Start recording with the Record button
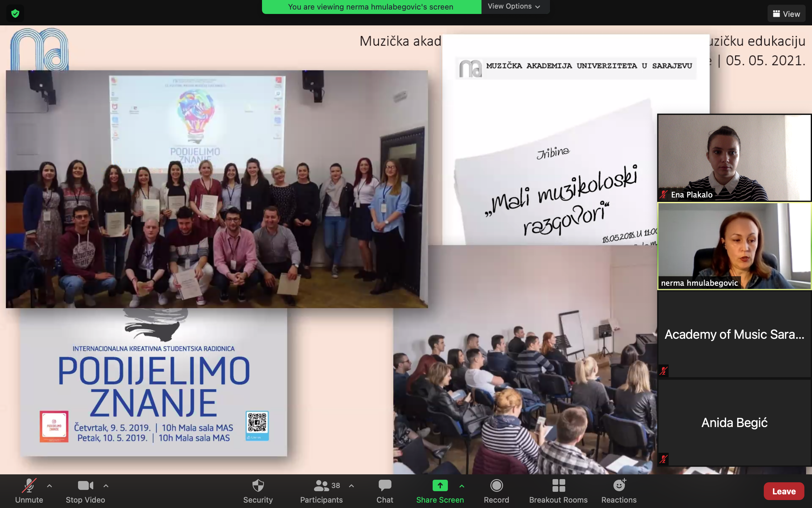 point(496,491)
